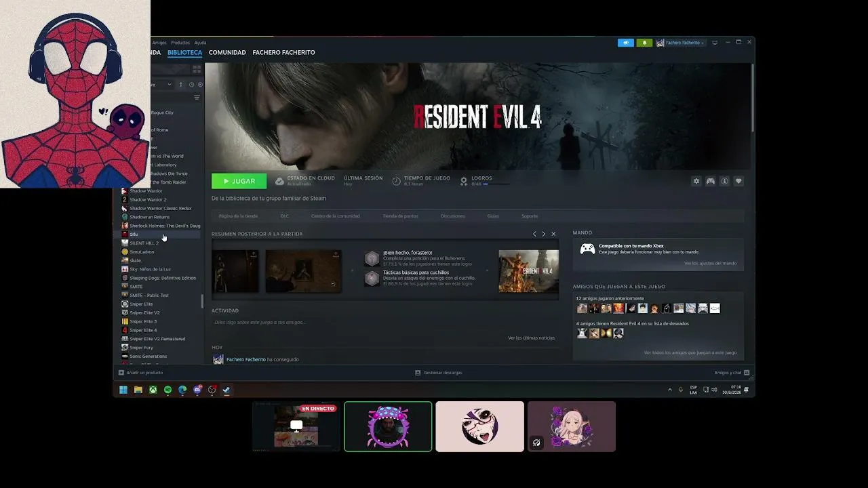Open Xbox app from taskbar
Screen dimensions: 868x488
(x=153, y=390)
